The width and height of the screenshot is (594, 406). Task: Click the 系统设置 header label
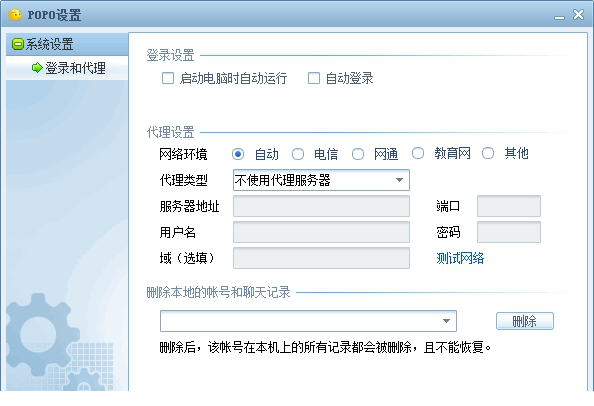[49, 44]
